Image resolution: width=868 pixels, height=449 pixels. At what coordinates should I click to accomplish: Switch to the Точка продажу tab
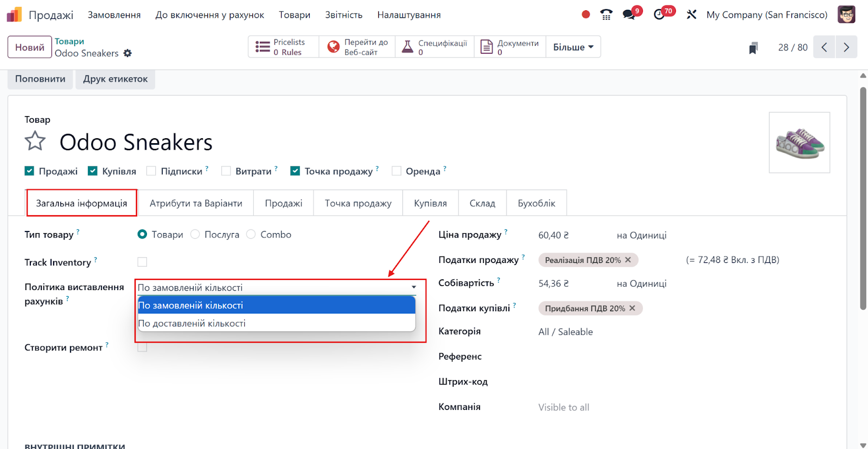point(358,203)
